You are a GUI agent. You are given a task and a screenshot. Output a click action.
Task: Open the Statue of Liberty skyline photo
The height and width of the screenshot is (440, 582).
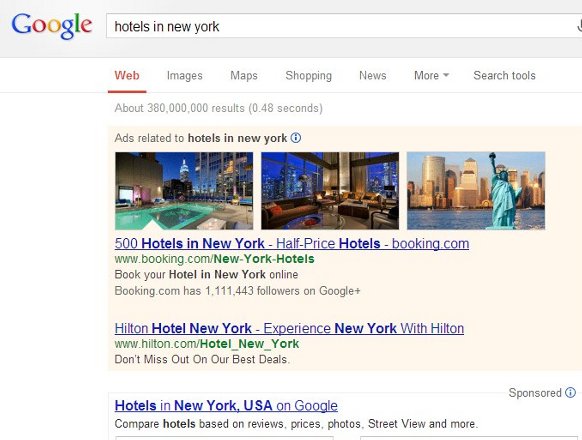[476, 190]
